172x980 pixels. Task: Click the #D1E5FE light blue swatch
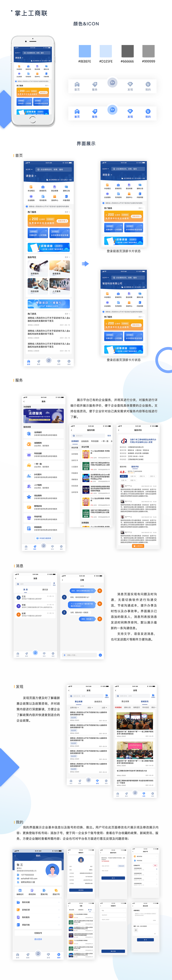coord(106,51)
